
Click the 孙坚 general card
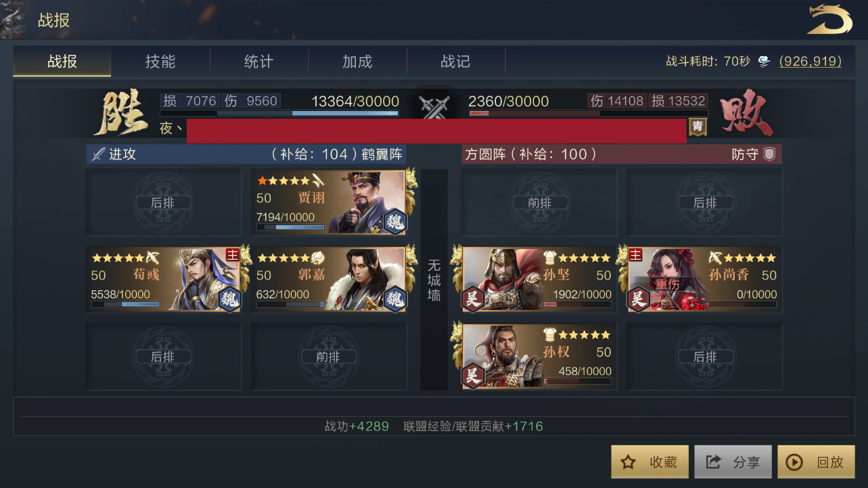tap(539, 279)
